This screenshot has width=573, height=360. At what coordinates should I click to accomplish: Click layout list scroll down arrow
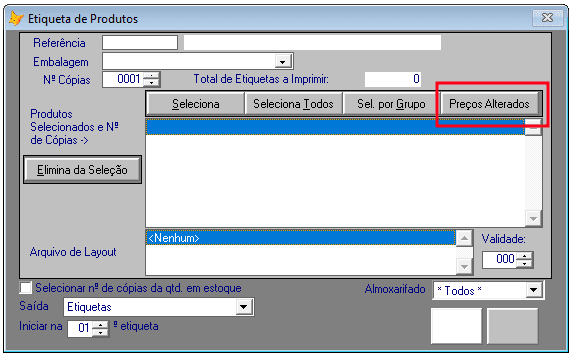point(464,267)
